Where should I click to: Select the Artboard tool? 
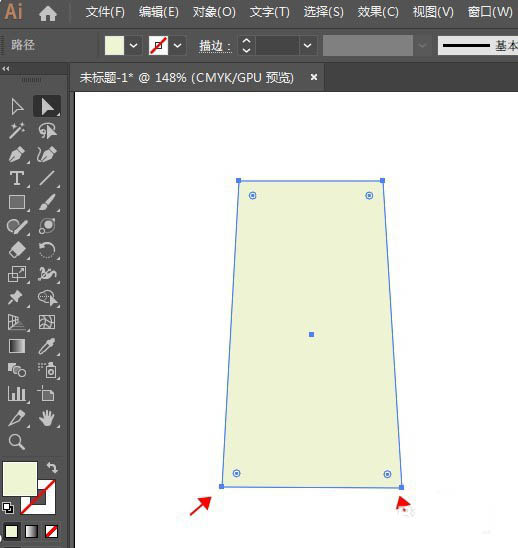click(x=46, y=394)
